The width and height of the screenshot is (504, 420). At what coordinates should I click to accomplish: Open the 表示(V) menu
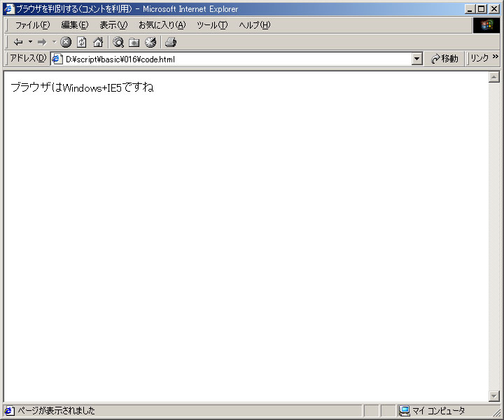click(113, 25)
